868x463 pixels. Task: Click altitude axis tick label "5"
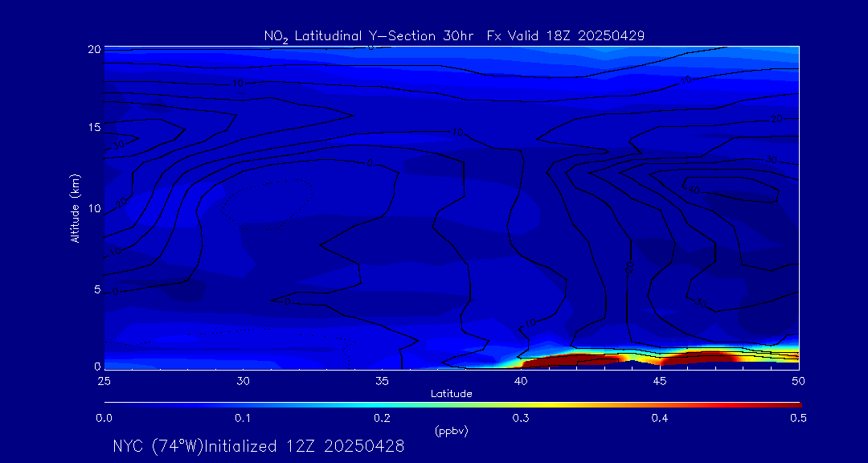coord(97,289)
